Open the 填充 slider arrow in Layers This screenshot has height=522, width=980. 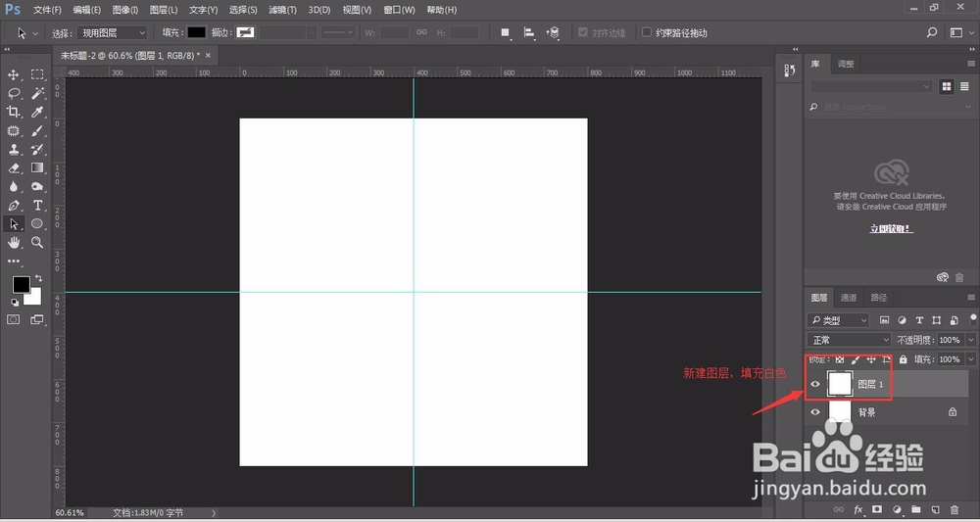(x=970, y=359)
